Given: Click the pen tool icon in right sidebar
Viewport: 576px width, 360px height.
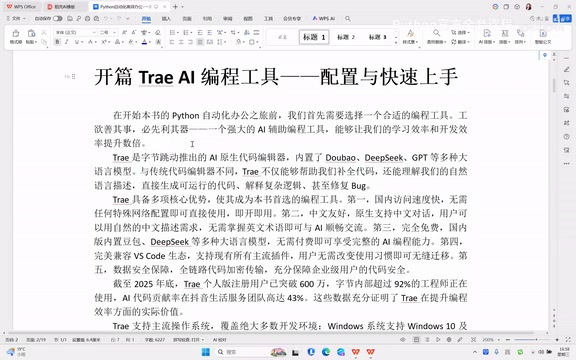Looking at the screenshot, I should pyautogui.click(x=566, y=69).
